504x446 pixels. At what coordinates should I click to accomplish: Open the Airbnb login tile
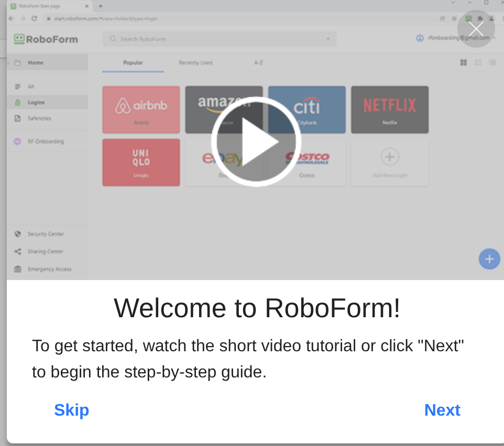(x=141, y=109)
